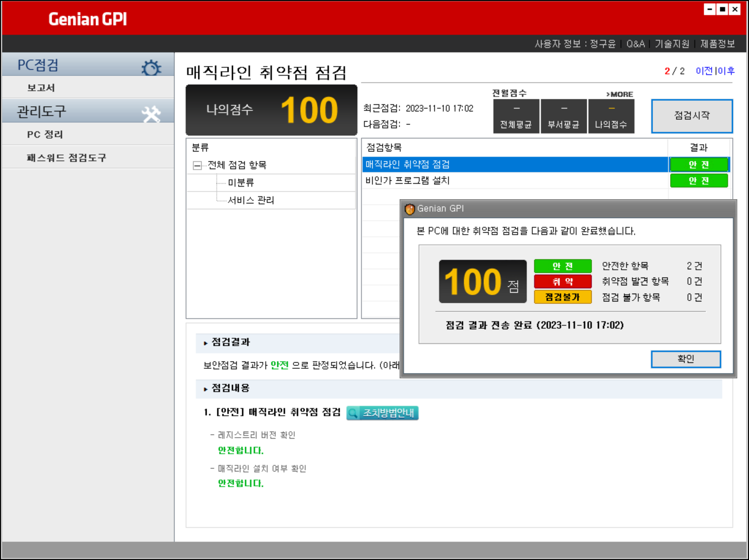Click the >MORE link above scores
The width and height of the screenshot is (749, 560).
pos(619,94)
